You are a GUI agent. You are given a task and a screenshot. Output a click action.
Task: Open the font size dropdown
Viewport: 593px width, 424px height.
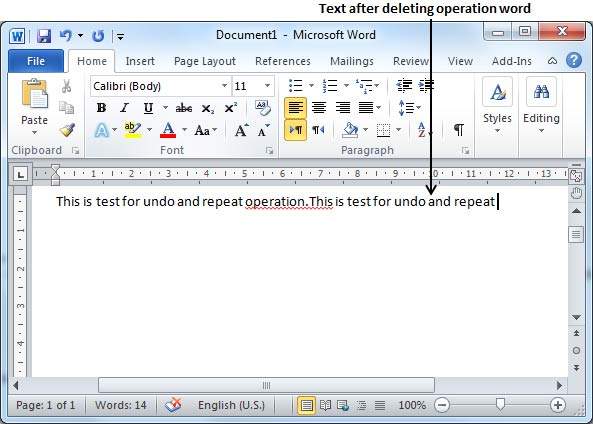pyautogui.click(x=267, y=86)
